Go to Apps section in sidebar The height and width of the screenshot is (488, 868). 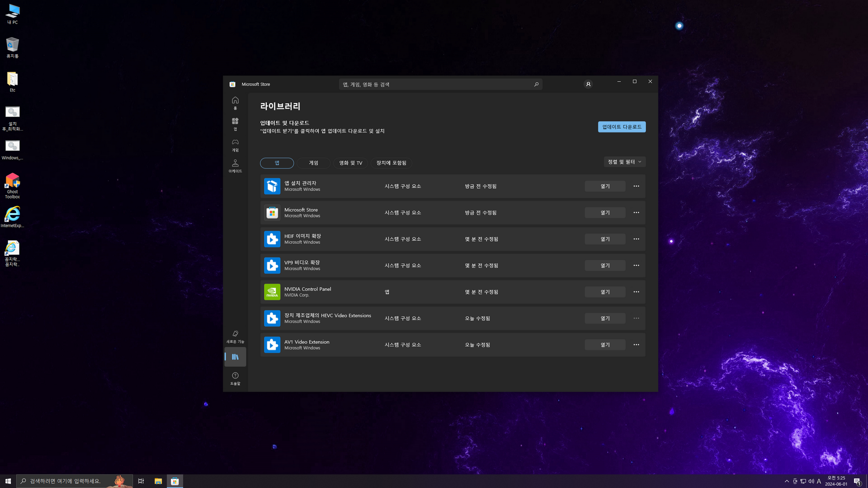click(235, 123)
